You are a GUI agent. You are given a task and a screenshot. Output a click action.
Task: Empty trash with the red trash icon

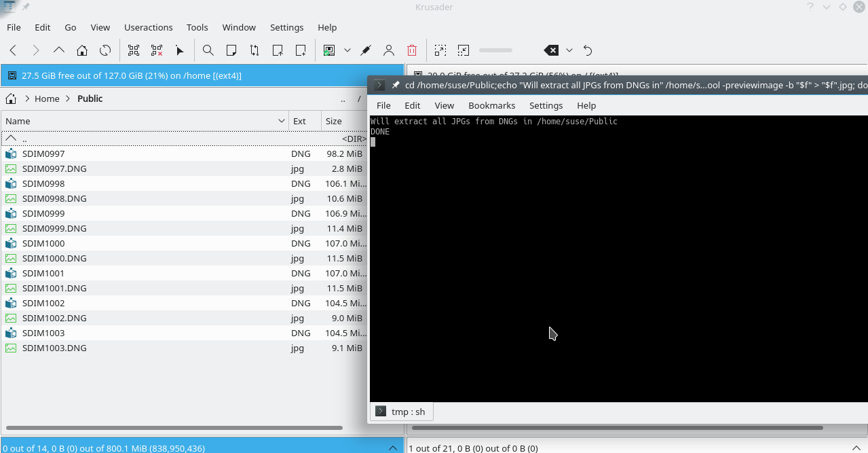click(412, 50)
